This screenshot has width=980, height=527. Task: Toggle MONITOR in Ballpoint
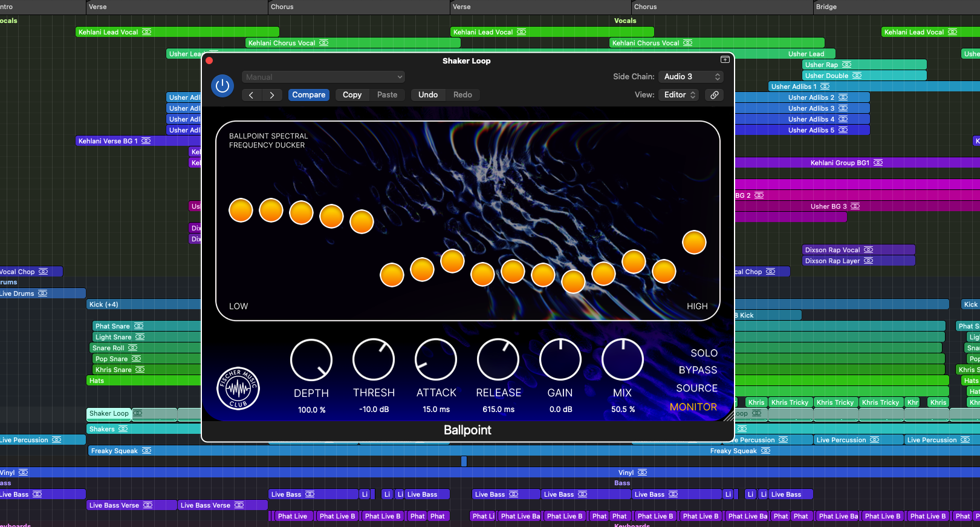(693, 407)
